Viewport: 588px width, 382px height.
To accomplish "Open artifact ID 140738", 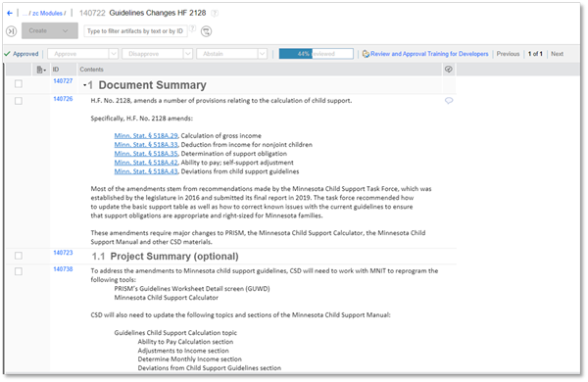I will (63, 269).
